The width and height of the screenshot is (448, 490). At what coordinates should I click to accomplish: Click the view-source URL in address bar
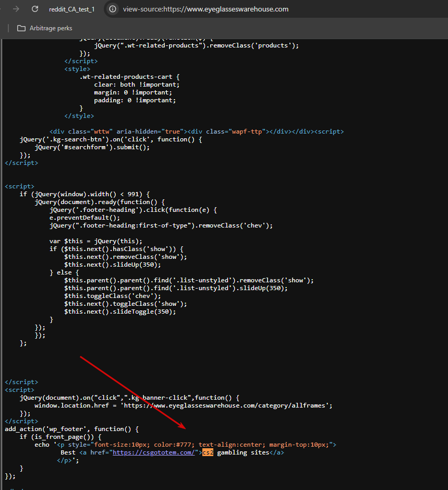tap(205, 9)
